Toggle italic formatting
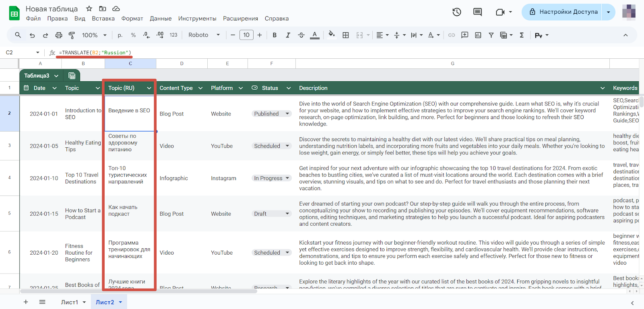The image size is (644, 309). point(288,35)
